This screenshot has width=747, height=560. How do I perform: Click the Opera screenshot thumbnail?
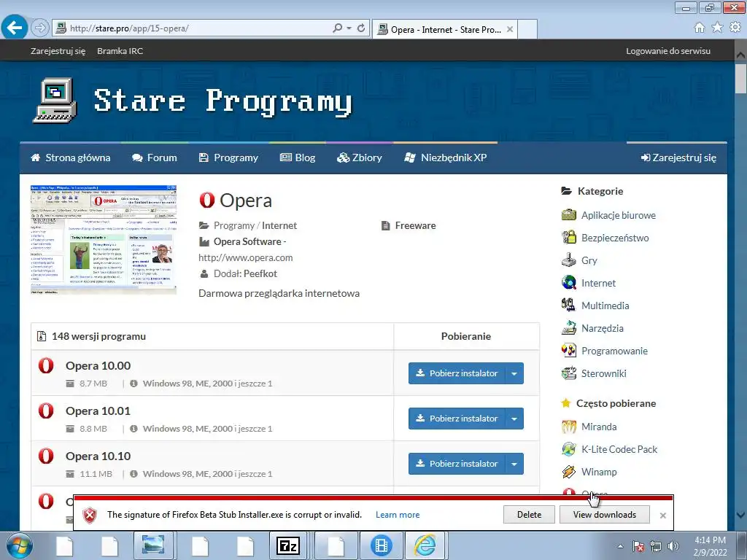click(x=104, y=239)
